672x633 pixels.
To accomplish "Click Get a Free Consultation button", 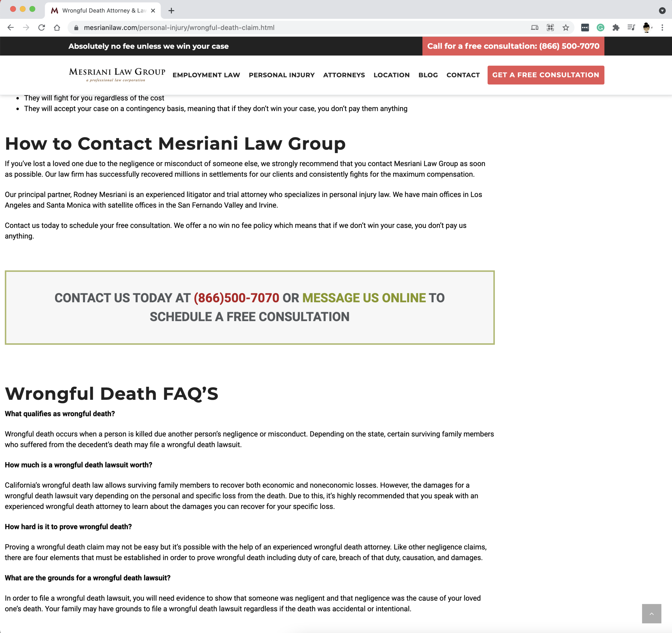I will pos(546,75).
